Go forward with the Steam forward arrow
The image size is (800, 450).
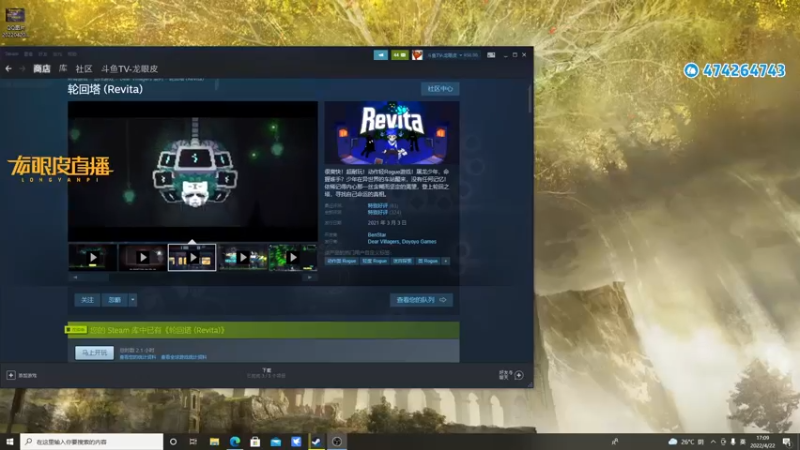[x=22, y=68]
